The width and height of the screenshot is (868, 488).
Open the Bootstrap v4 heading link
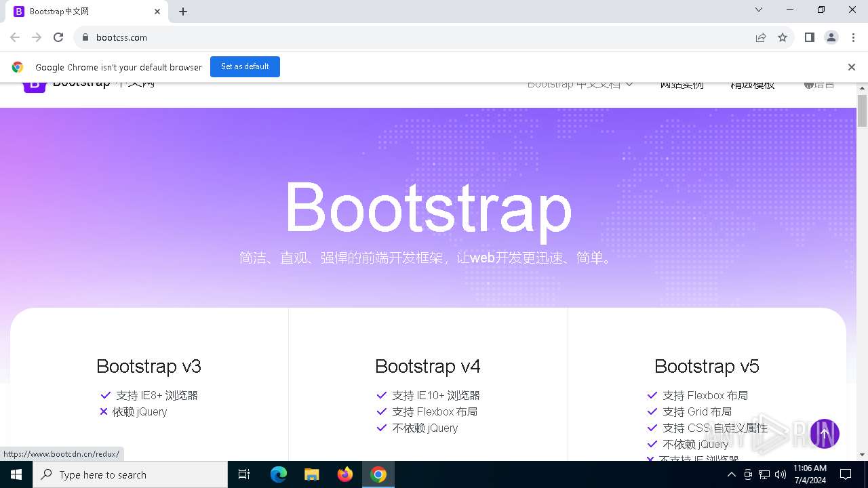pos(428,366)
